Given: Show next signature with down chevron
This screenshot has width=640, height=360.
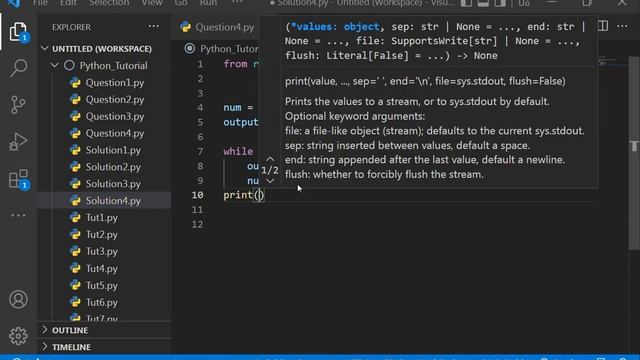Looking at the screenshot, I should pyautogui.click(x=270, y=181).
